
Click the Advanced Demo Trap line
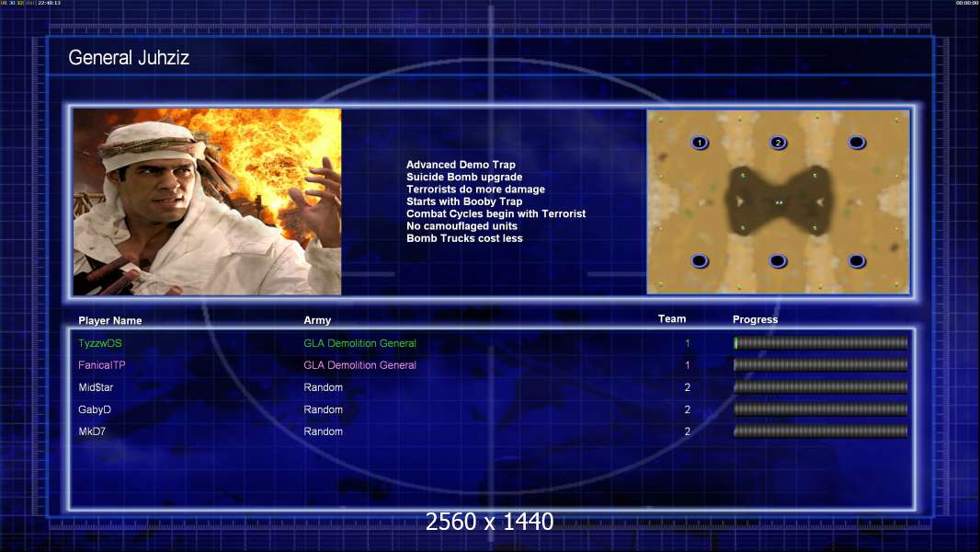coord(461,165)
